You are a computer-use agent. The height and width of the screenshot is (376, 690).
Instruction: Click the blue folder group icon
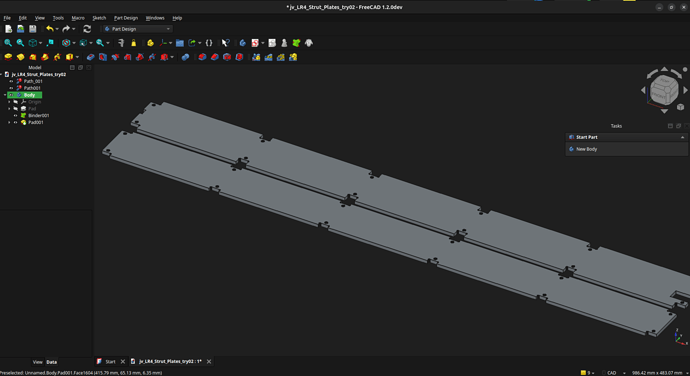pyautogui.click(x=180, y=43)
